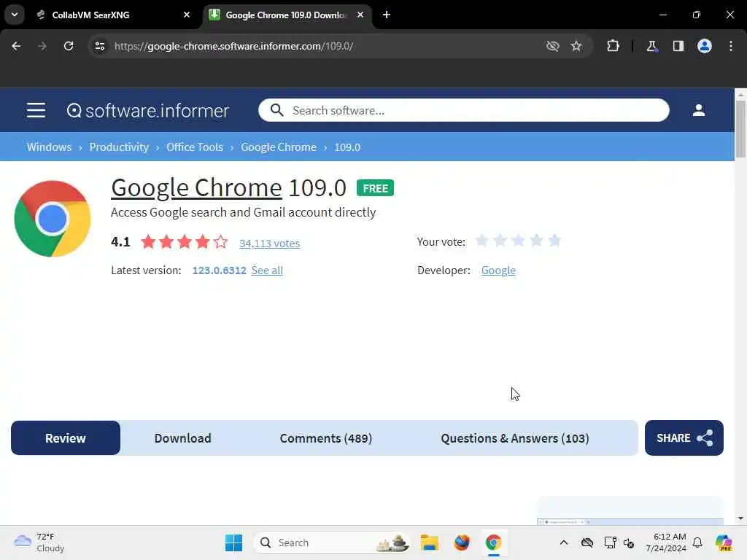Viewport: 747px width, 560px height.
Task: Click the Search software input field
Action: pos(463,110)
